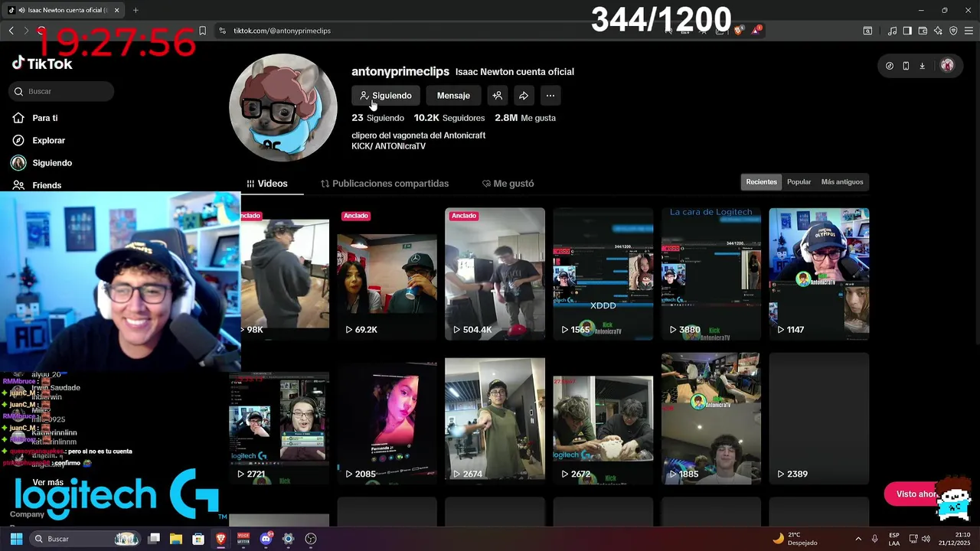Switch to the Videos tab
980x551 pixels.
click(x=267, y=184)
